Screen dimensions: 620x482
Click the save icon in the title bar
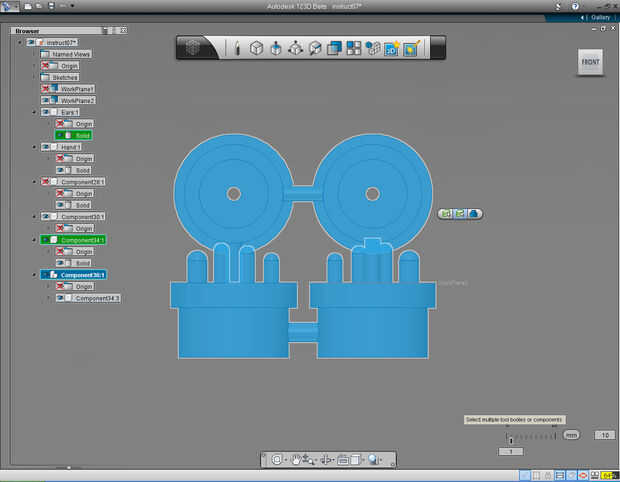[51, 6]
